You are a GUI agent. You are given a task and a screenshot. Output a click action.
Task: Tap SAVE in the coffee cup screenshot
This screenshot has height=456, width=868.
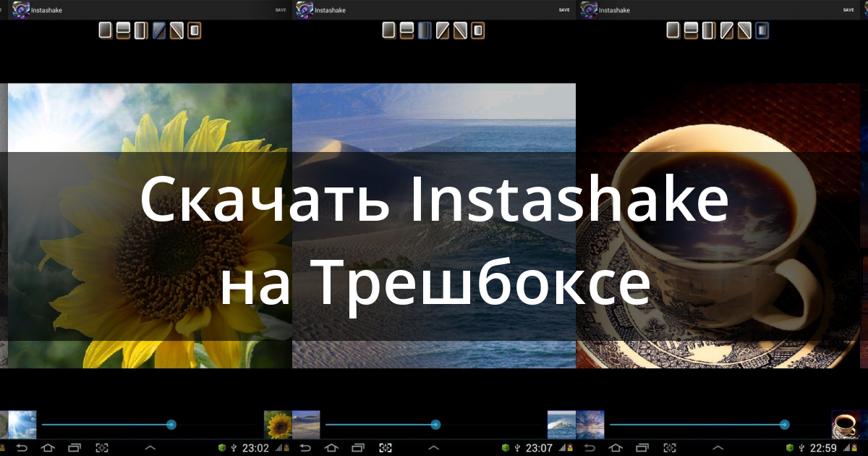coord(848,10)
